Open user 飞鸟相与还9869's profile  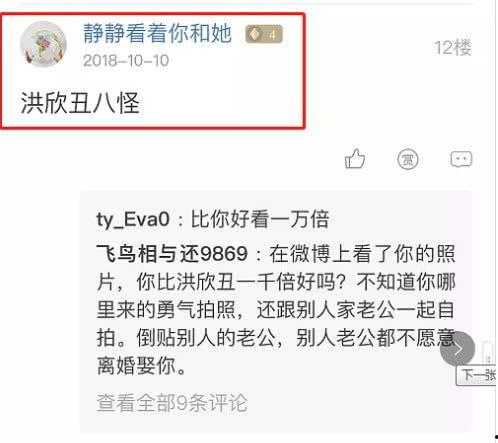[x=172, y=254]
